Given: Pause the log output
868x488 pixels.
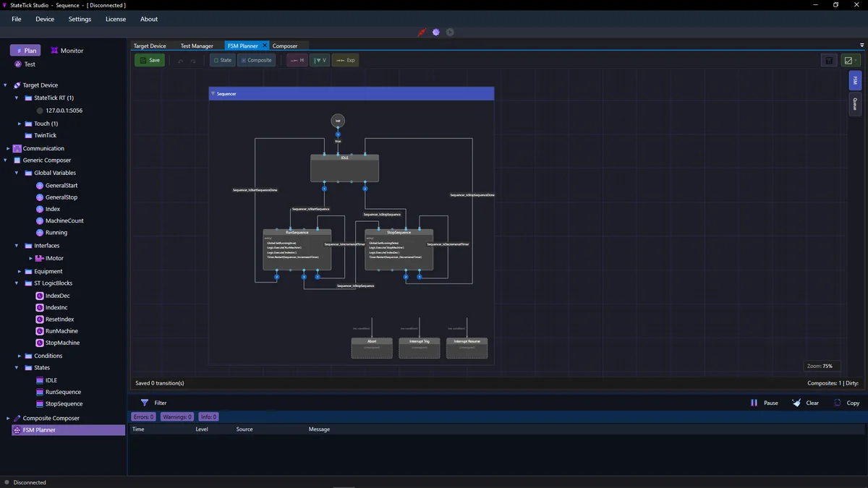Looking at the screenshot, I should tap(765, 403).
